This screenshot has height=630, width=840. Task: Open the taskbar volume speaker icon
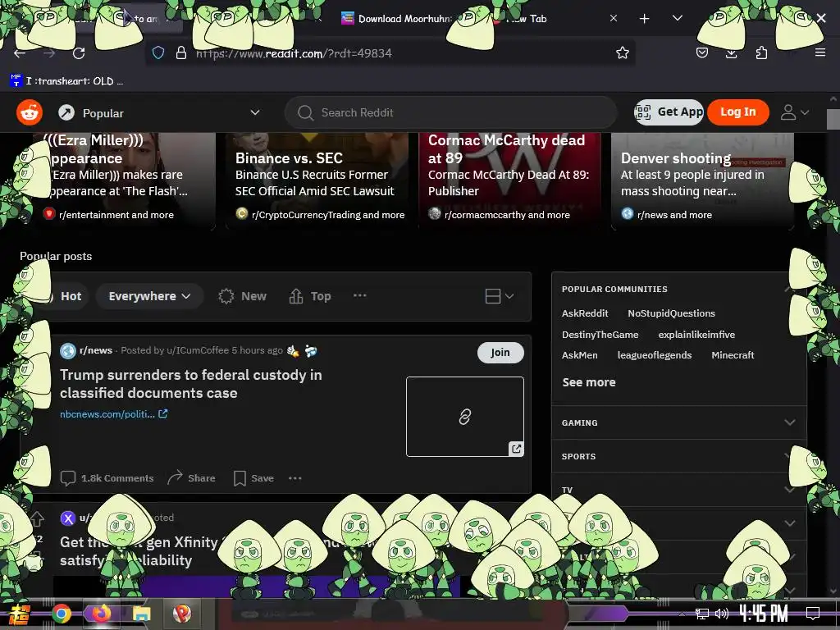pyautogui.click(x=721, y=614)
